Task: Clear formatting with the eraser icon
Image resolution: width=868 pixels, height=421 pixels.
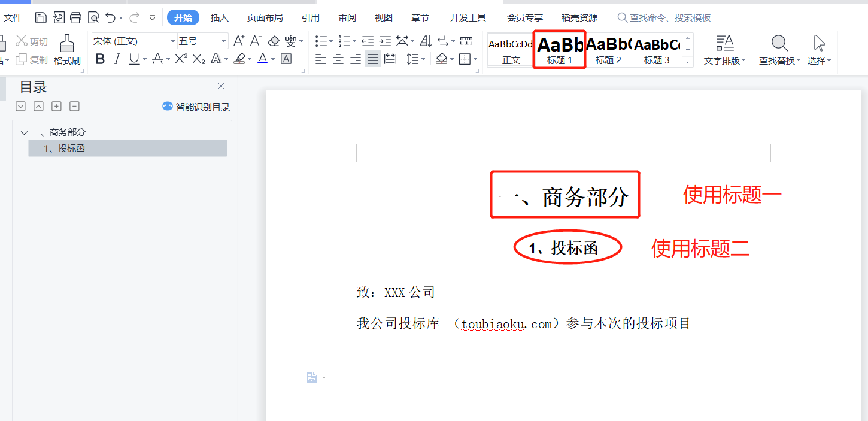Action: tap(274, 41)
